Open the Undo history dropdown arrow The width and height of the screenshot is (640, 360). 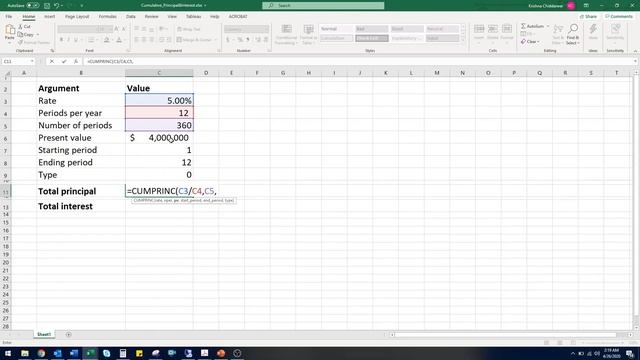tap(62, 6)
